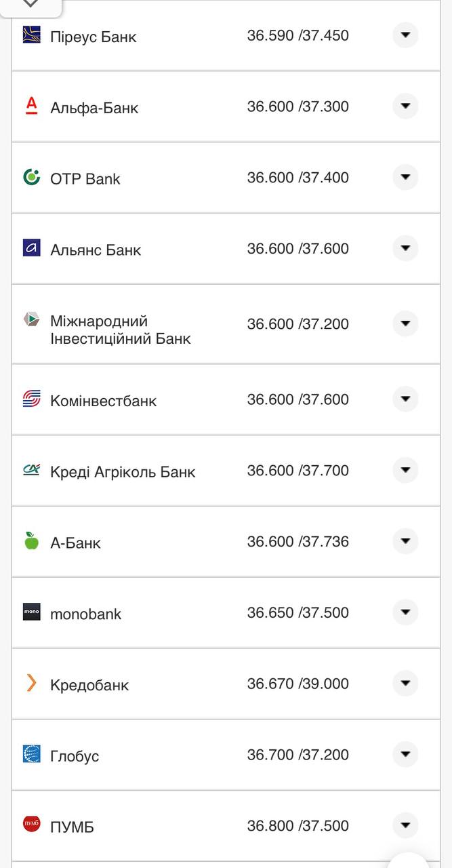Viewport: 452px width, 868px height.
Task: Click the black monobank logo
Action: [32, 612]
